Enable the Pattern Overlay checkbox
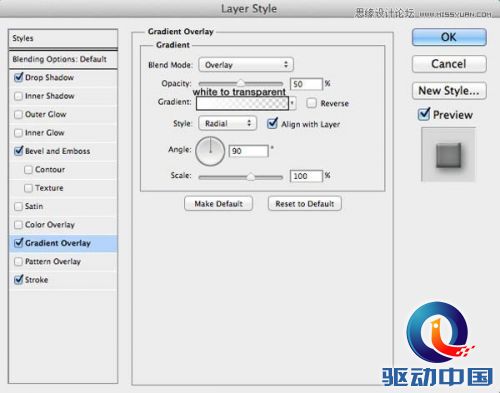 point(19,262)
